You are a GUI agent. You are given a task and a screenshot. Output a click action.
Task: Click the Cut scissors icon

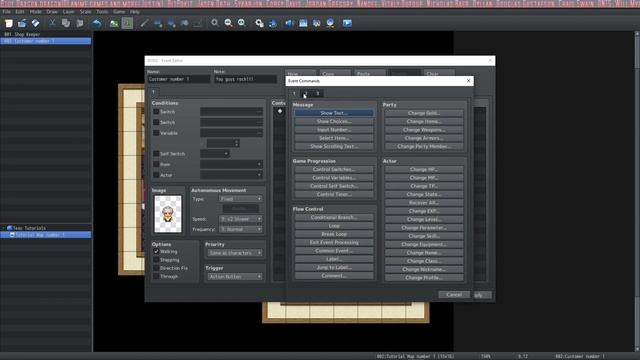pyautogui.click(x=52, y=23)
